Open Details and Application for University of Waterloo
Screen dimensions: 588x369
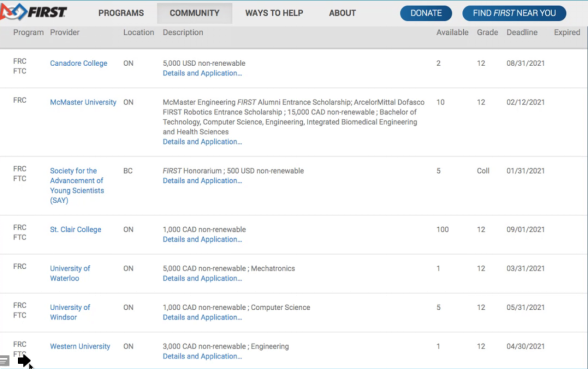[x=202, y=278]
